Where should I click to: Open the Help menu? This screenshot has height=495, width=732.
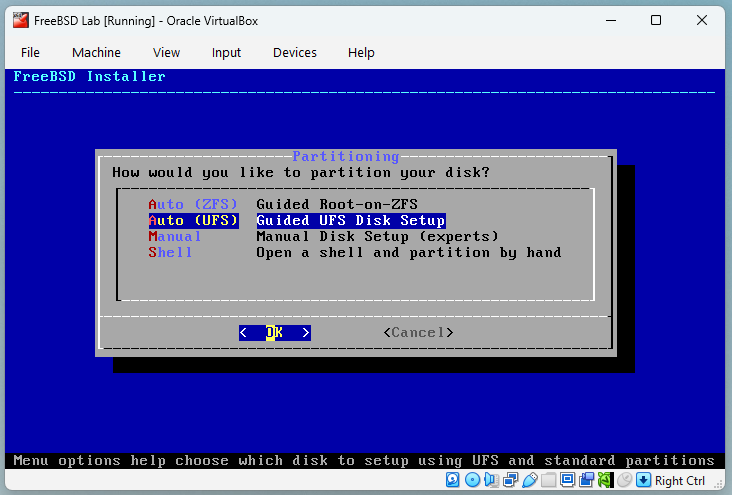coord(361,53)
